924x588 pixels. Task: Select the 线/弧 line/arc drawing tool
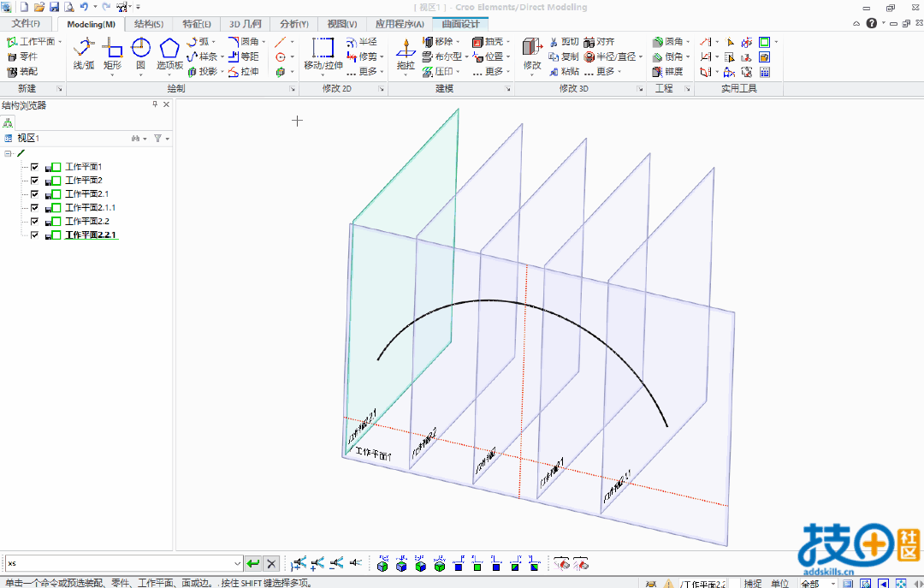coord(84,55)
